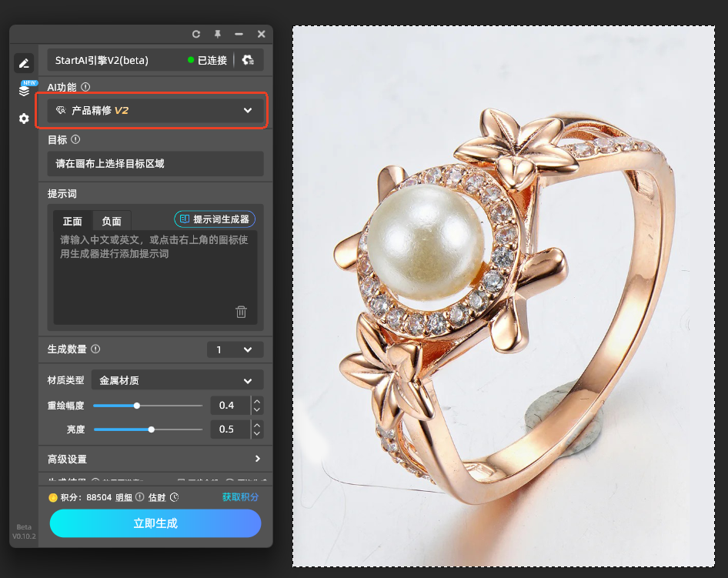This screenshot has height=578, width=728.
Task: Open the 生成数量 count dropdown
Action: [x=235, y=349]
